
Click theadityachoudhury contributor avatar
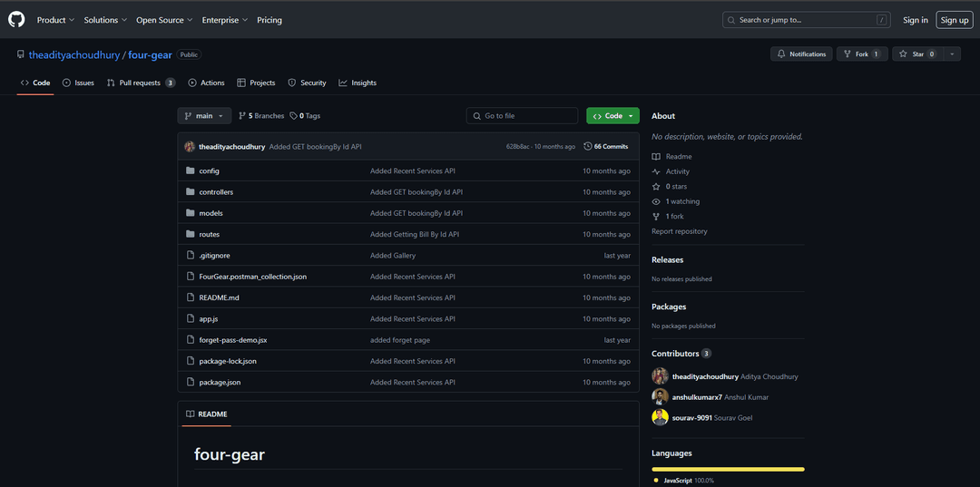(660, 376)
